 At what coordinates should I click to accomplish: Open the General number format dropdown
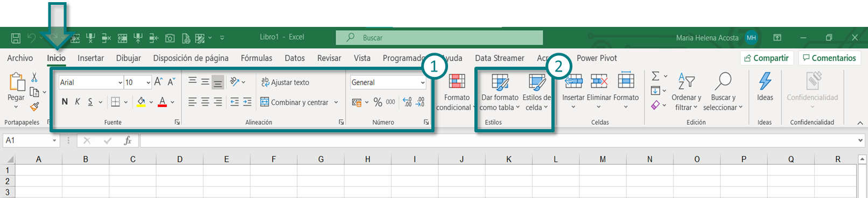point(423,82)
